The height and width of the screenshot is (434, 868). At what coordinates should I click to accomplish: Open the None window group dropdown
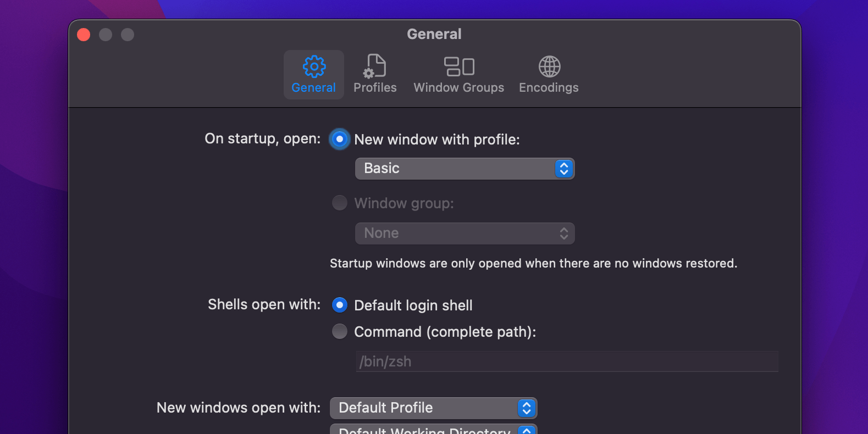click(465, 233)
